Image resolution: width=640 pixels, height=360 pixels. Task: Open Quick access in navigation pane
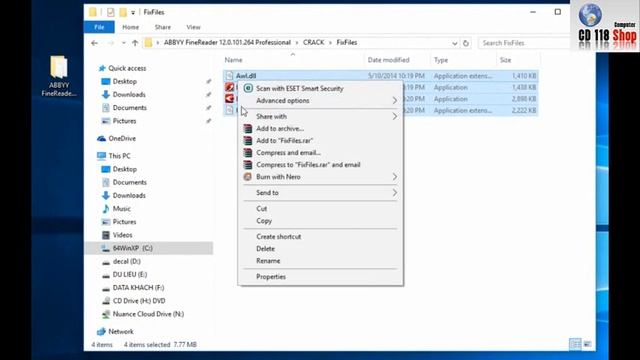pyautogui.click(x=127, y=68)
